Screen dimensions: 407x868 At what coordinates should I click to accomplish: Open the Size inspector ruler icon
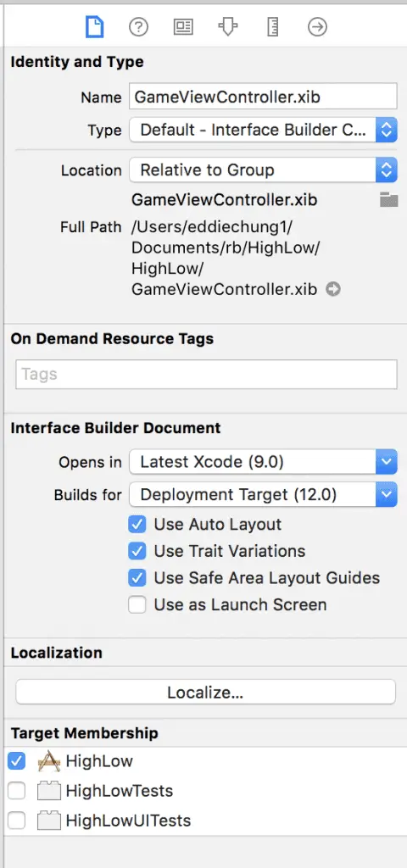[272, 26]
